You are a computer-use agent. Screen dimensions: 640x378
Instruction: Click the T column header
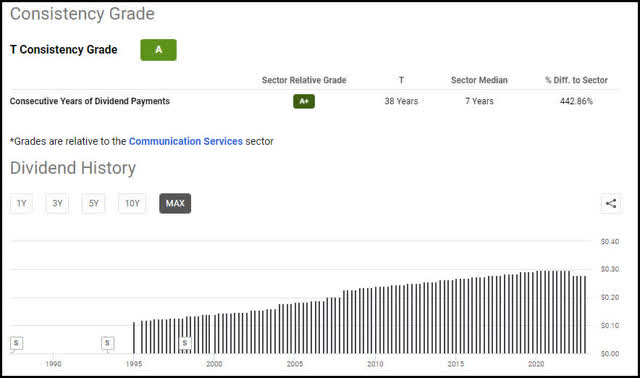[401, 80]
